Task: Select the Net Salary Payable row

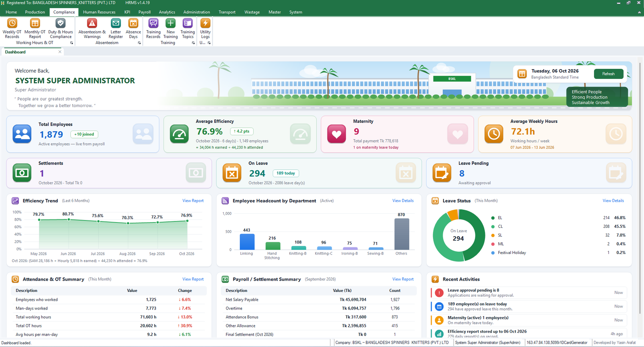Action: tap(318, 299)
